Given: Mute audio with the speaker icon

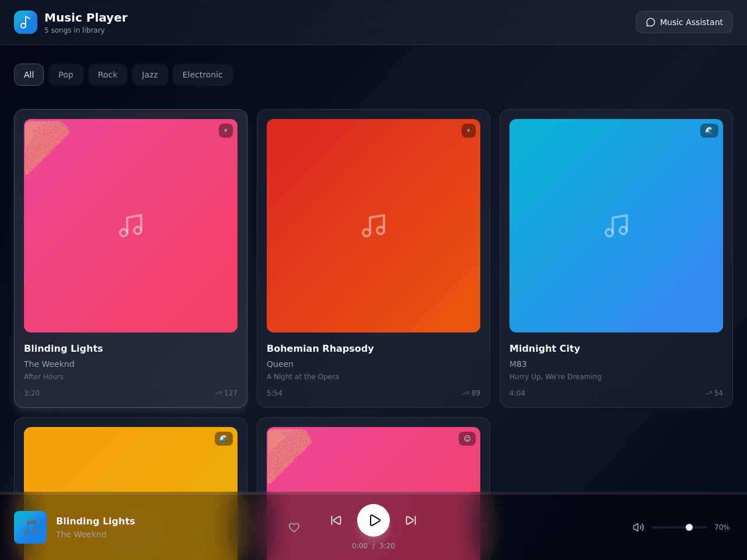Looking at the screenshot, I should 638,527.
